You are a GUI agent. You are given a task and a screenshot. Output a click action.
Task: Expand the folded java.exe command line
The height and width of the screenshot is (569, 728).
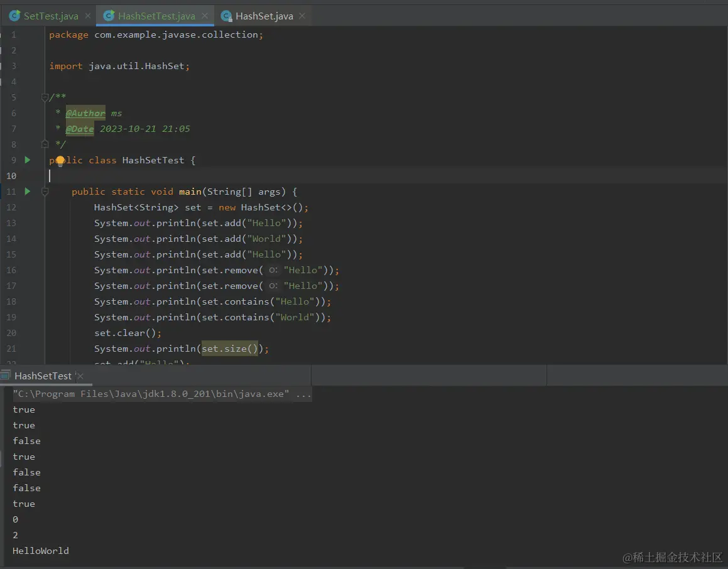[303, 394]
